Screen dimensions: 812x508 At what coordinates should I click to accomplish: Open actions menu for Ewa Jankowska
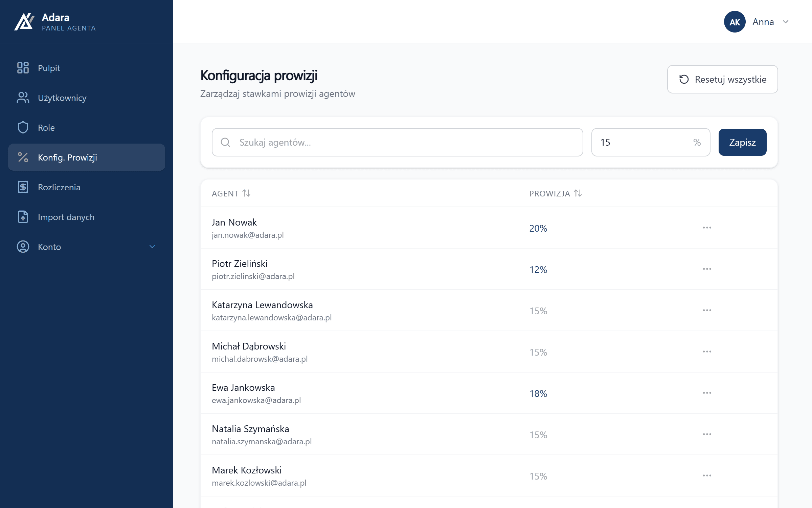[707, 393]
